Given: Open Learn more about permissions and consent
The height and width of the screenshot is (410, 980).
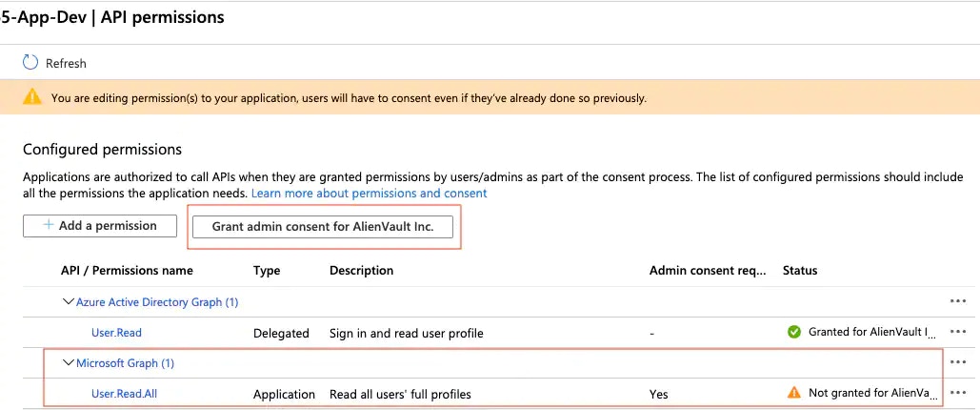Looking at the screenshot, I should [369, 193].
